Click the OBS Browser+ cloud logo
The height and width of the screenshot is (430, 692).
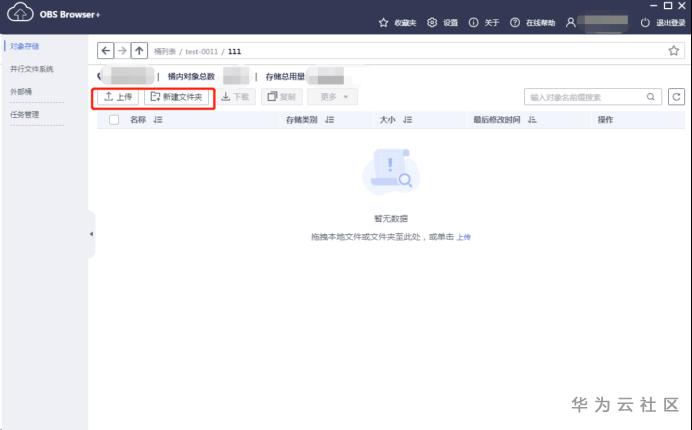tap(20, 12)
